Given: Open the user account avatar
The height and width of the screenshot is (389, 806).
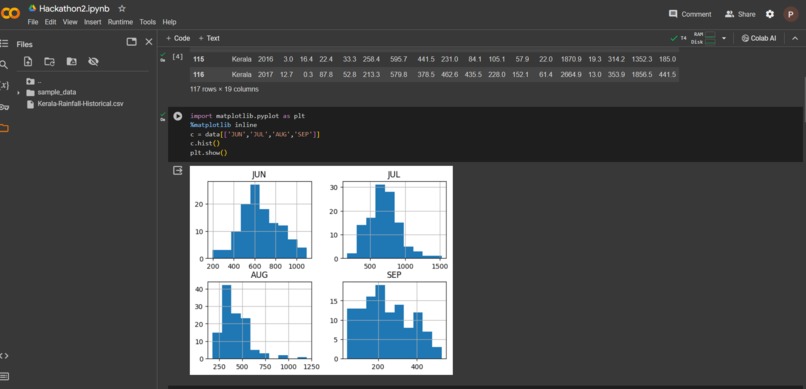Looking at the screenshot, I should coord(791,14).
